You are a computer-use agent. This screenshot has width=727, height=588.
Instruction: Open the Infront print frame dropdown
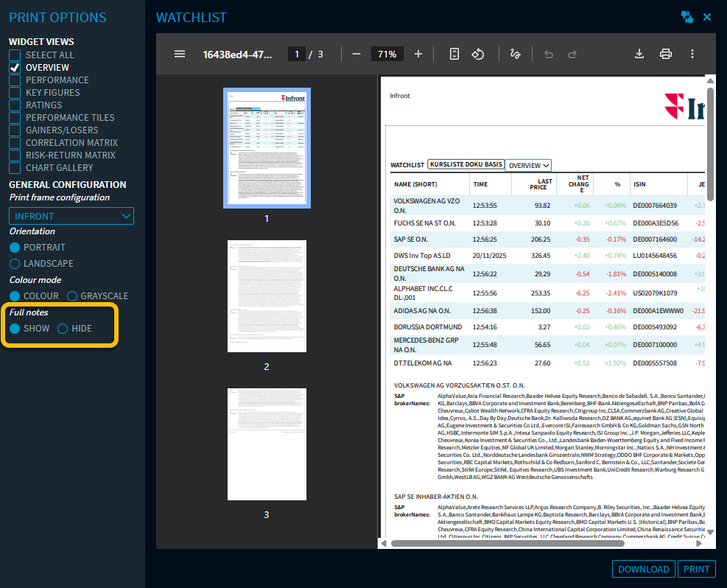pos(71,216)
